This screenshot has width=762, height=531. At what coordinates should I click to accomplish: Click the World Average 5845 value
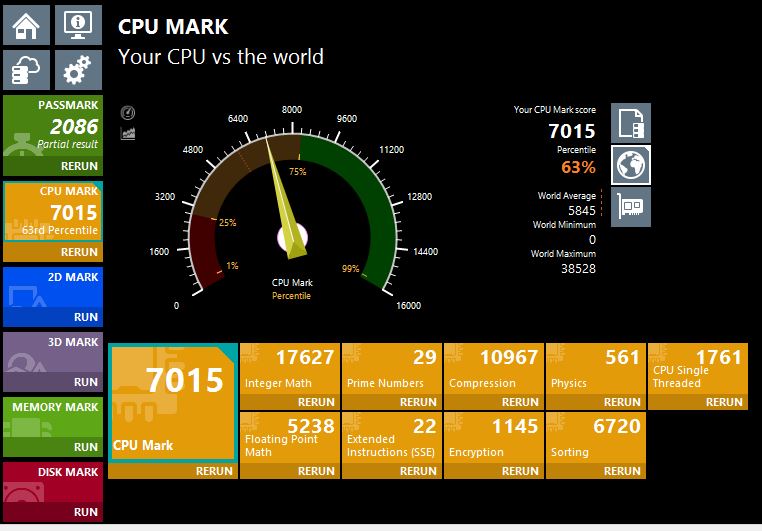click(581, 211)
